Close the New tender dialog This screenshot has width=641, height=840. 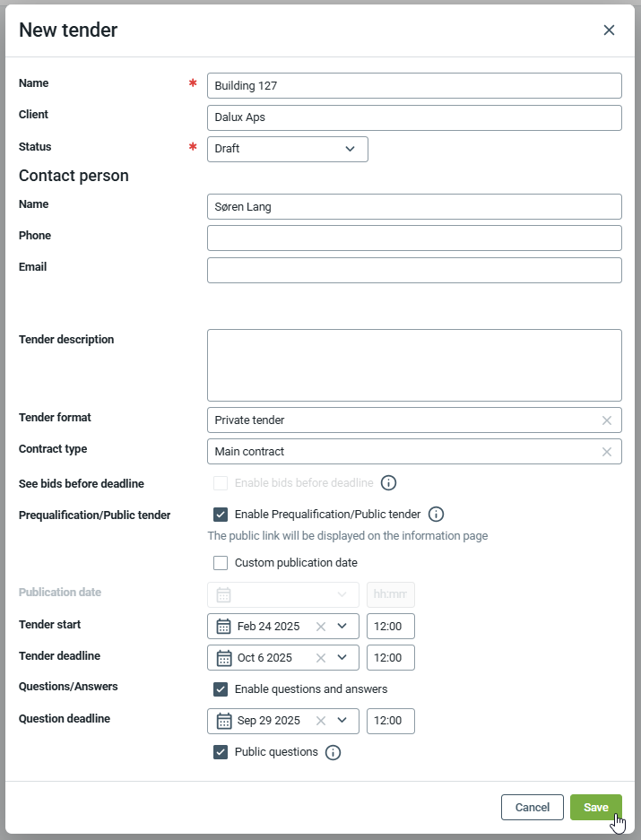(x=609, y=30)
